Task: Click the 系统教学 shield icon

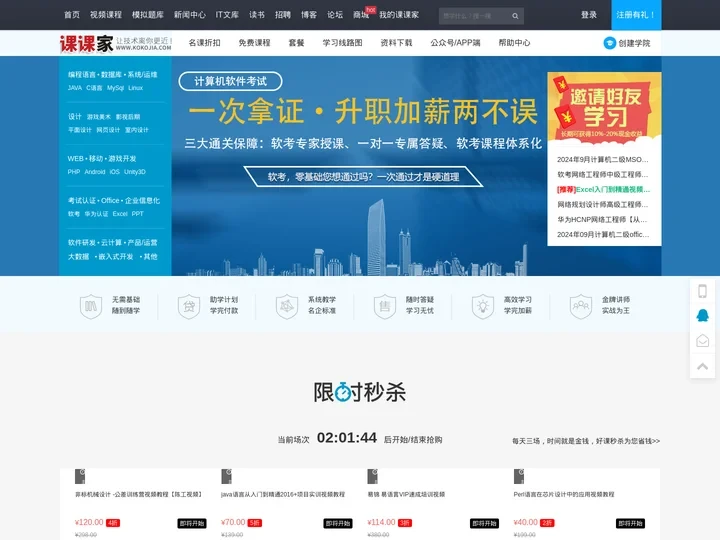Action: (x=287, y=306)
